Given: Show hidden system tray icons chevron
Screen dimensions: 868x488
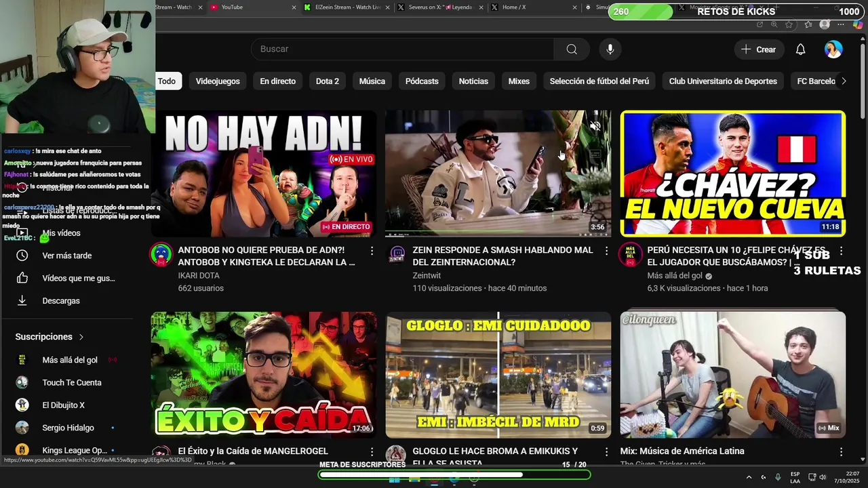Looking at the screenshot, I should pyautogui.click(x=749, y=477).
